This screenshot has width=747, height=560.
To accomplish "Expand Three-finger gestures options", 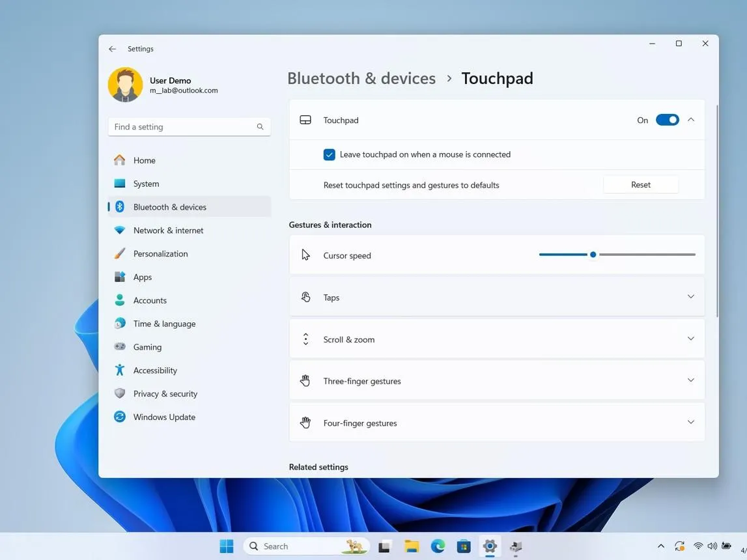I will click(497, 381).
